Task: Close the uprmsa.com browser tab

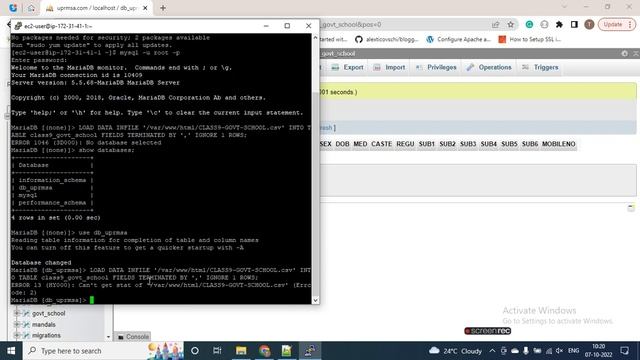Action: 145,8
